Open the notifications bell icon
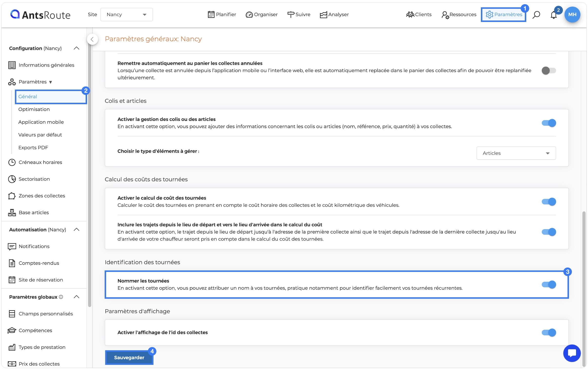The width and height of the screenshot is (588, 370). pyautogui.click(x=553, y=15)
